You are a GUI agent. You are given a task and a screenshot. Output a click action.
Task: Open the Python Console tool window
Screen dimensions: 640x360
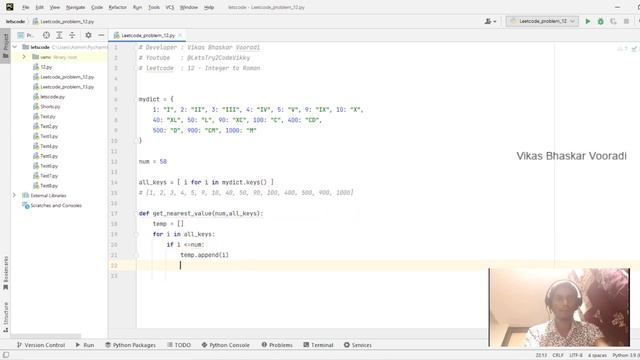point(225,345)
